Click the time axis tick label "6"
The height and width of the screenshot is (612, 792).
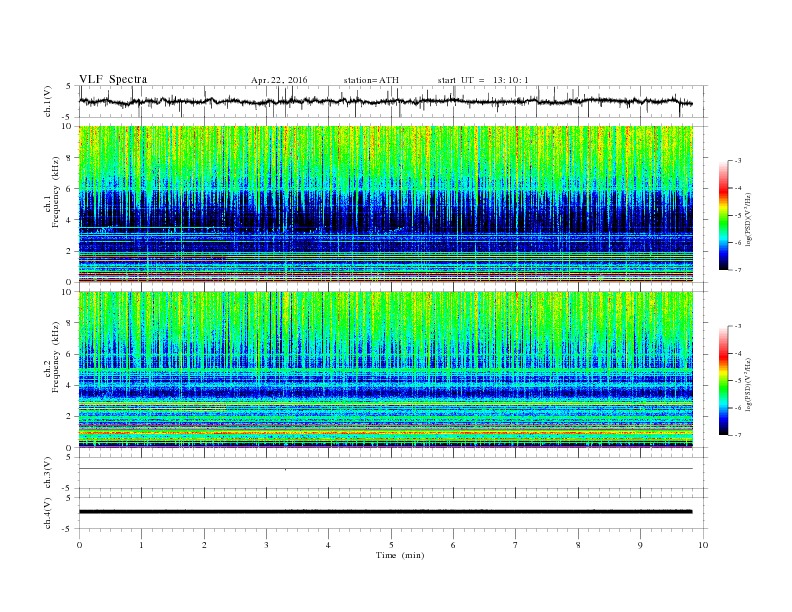[453, 545]
